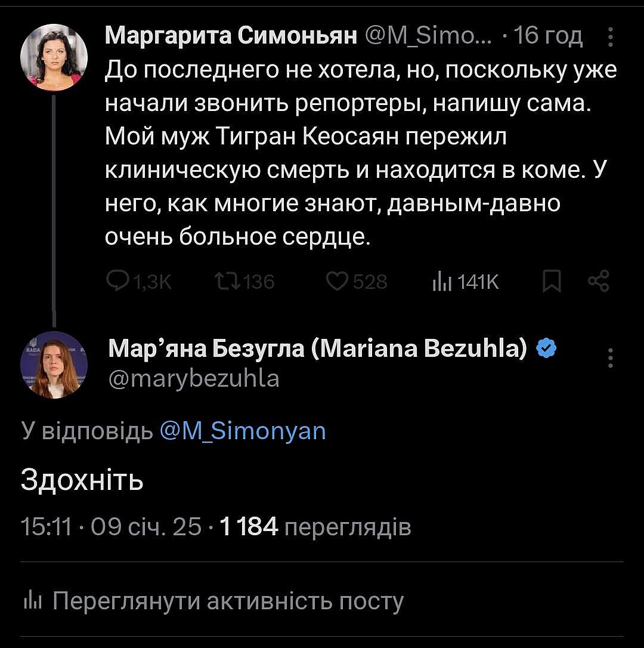
Task: Click the 16 год timestamp
Action: [x=547, y=37]
